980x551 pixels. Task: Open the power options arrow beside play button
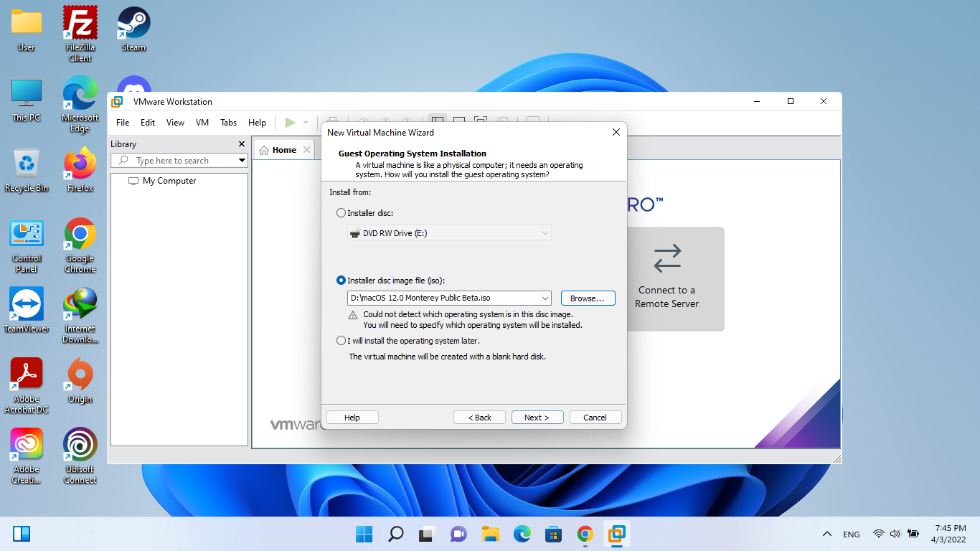tap(306, 123)
